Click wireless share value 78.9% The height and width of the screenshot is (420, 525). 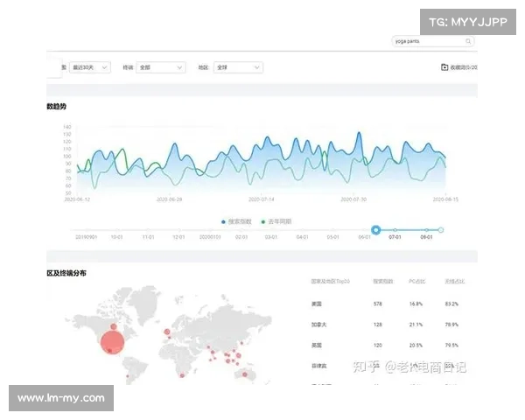tap(451, 325)
